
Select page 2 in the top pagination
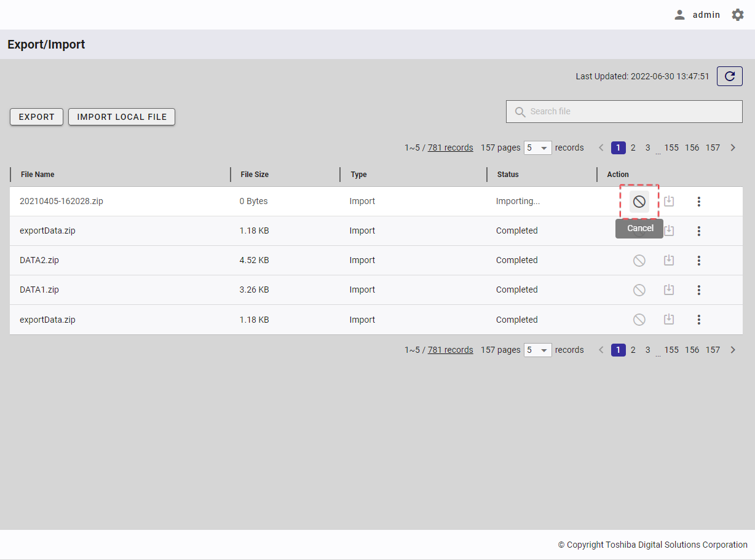pos(633,148)
